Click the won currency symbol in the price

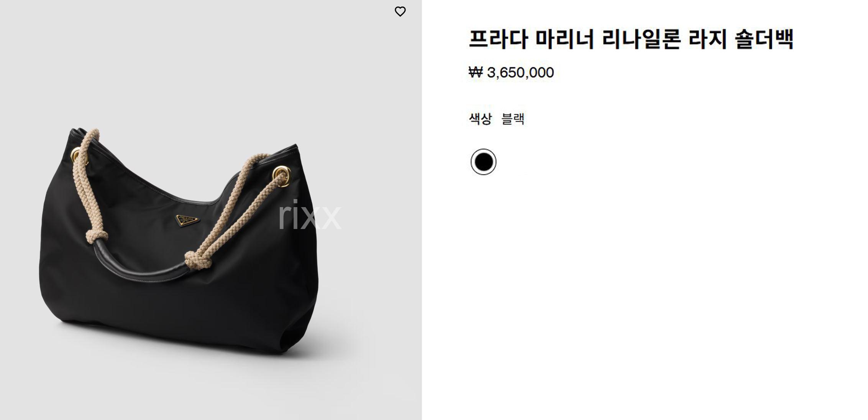coord(476,72)
